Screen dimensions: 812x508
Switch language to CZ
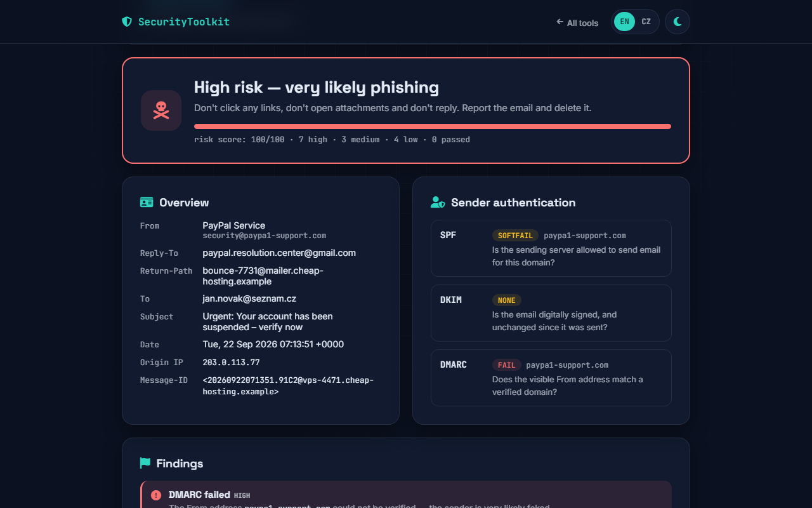pyautogui.click(x=646, y=22)
